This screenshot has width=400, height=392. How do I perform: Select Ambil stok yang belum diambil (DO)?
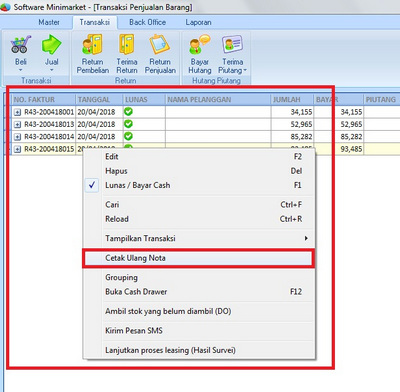(199, 311)
